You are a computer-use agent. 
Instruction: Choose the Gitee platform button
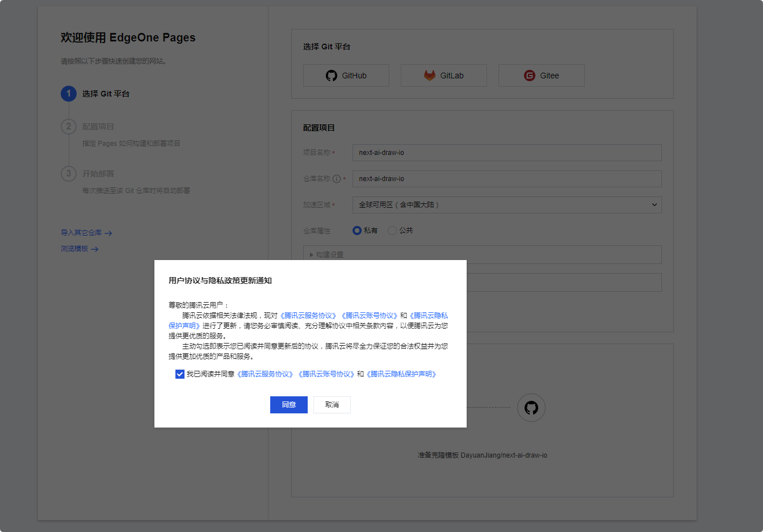542,76
